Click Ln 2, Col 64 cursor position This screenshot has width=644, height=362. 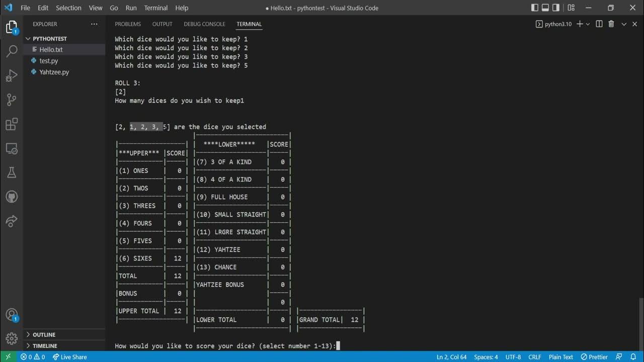(452, 357)
